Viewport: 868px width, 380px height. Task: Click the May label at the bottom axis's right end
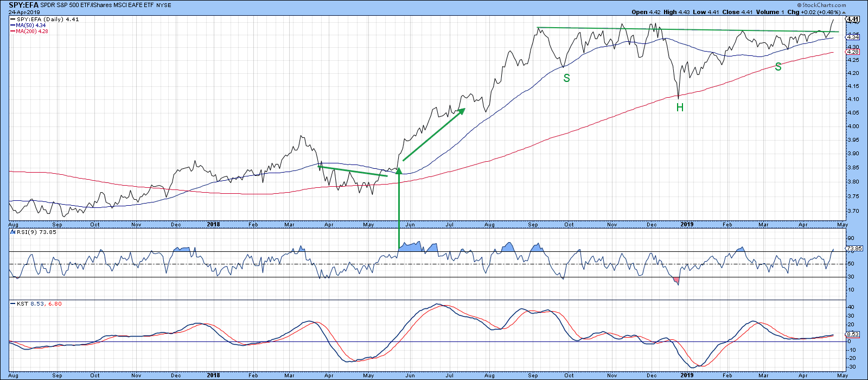[842, 375]
